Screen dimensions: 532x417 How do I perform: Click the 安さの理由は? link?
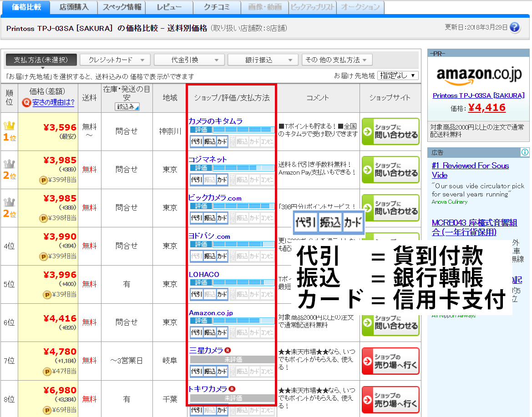53,102
